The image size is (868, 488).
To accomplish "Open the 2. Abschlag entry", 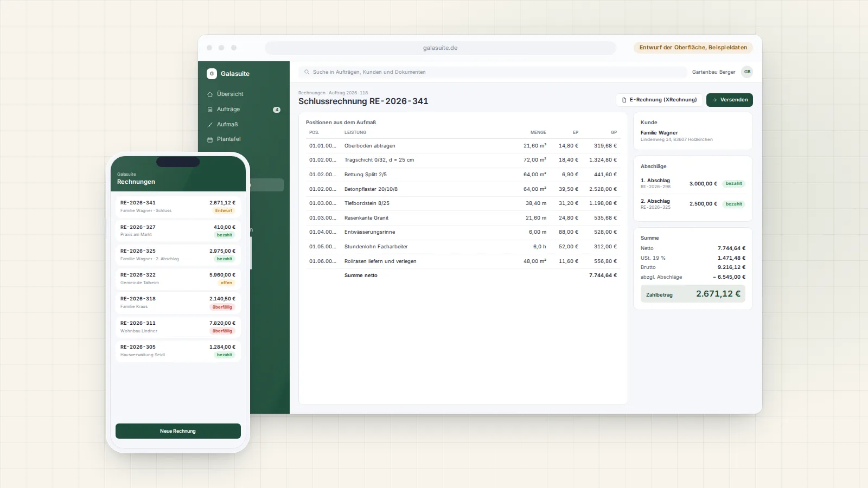I will point(693,204).
